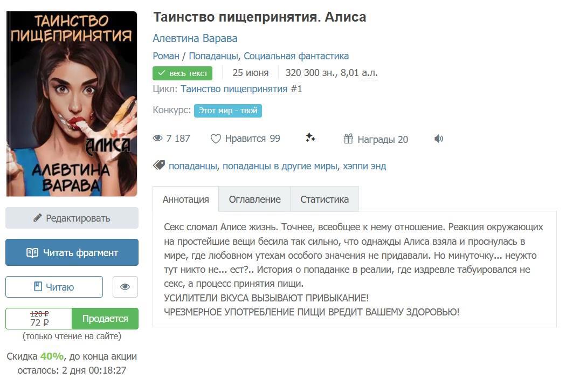Toggle the Читаю bookmark status button
The height and width of the screenshot is (392, 566).
click(54, 287)
